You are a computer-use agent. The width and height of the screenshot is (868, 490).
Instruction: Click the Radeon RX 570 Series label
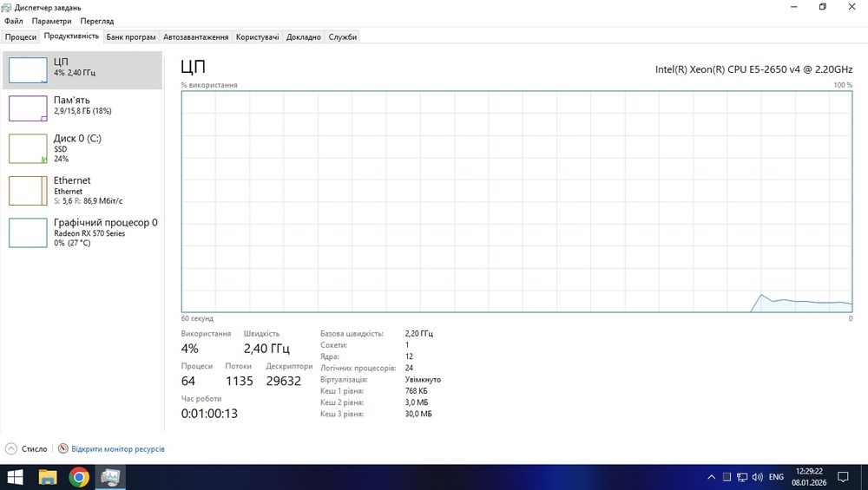(89, 233)
